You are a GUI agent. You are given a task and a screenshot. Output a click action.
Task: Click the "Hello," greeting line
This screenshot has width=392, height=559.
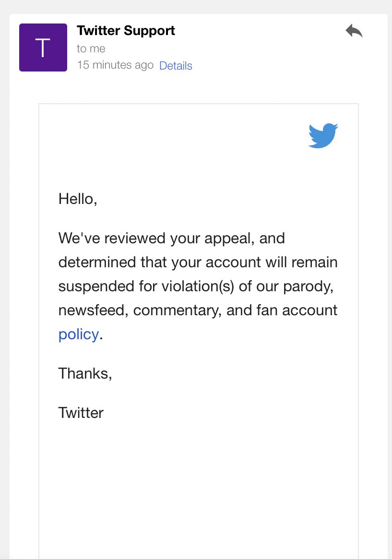click(78, 199)
